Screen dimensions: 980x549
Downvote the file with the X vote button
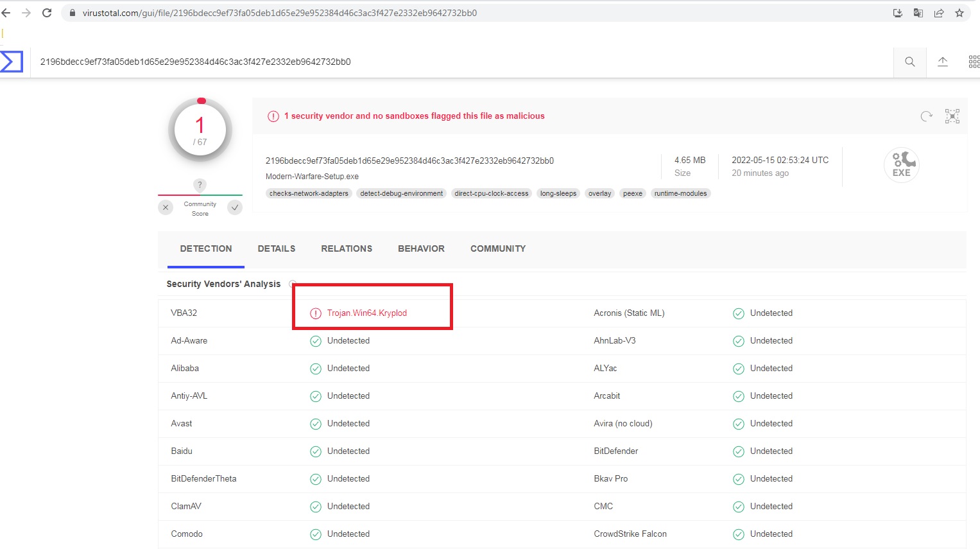166,207
